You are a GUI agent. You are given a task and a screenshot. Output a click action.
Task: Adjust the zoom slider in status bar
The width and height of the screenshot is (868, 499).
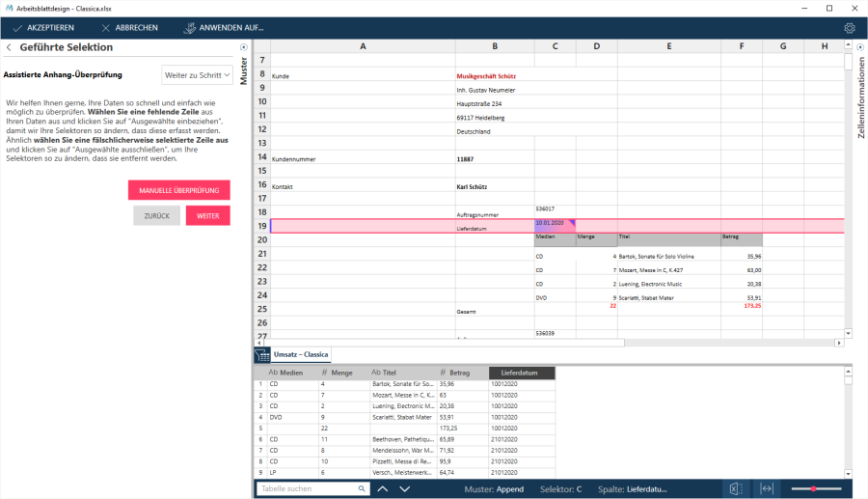[816, 488]
